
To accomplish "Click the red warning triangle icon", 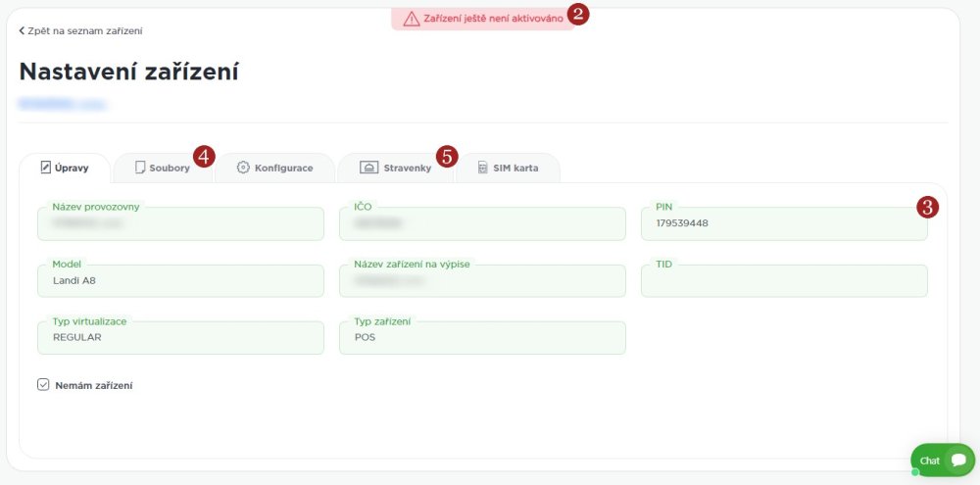I will click(412, 19).
